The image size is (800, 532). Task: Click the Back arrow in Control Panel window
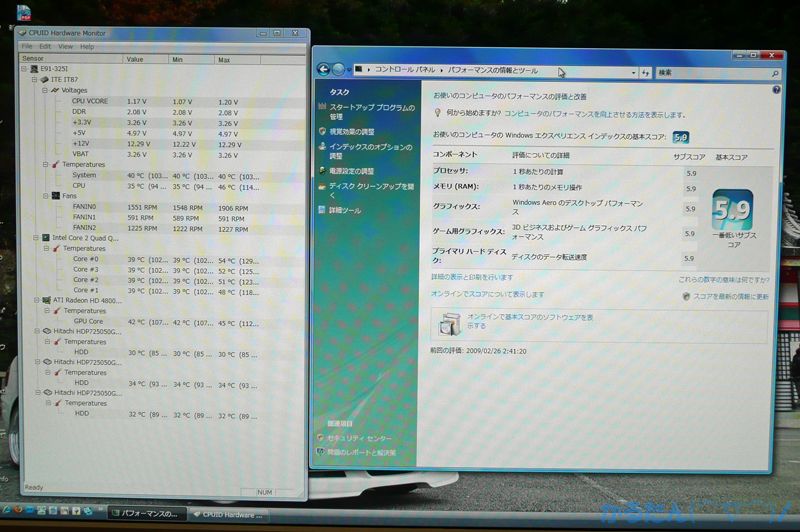point(323,69)
